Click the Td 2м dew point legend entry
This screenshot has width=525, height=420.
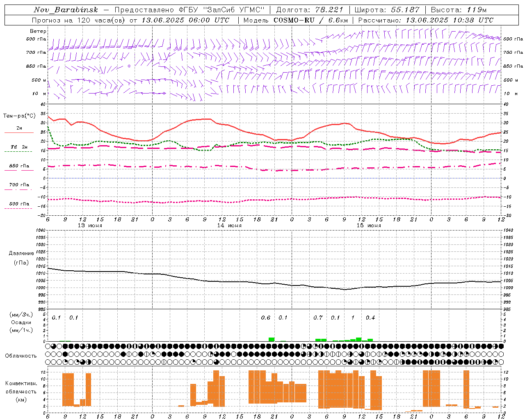click(x=19, y=148)
